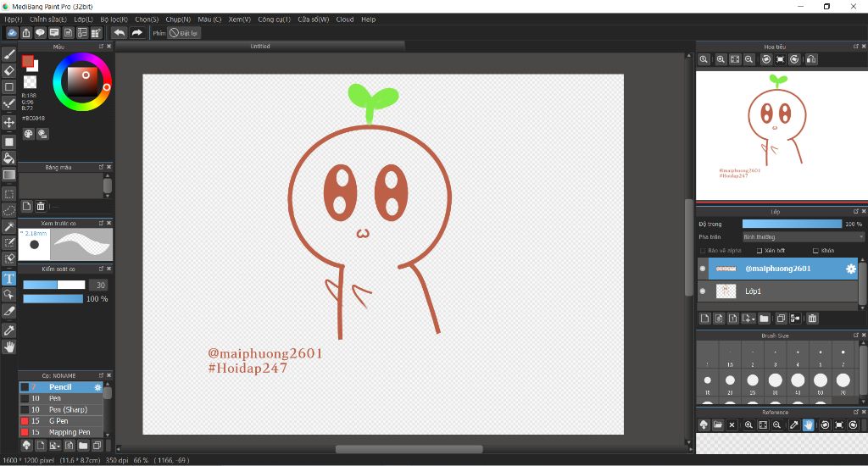Duplicate layer icon in layer panel
The height and width of the screenshot is (466, 868).
[x=781, y=319]
